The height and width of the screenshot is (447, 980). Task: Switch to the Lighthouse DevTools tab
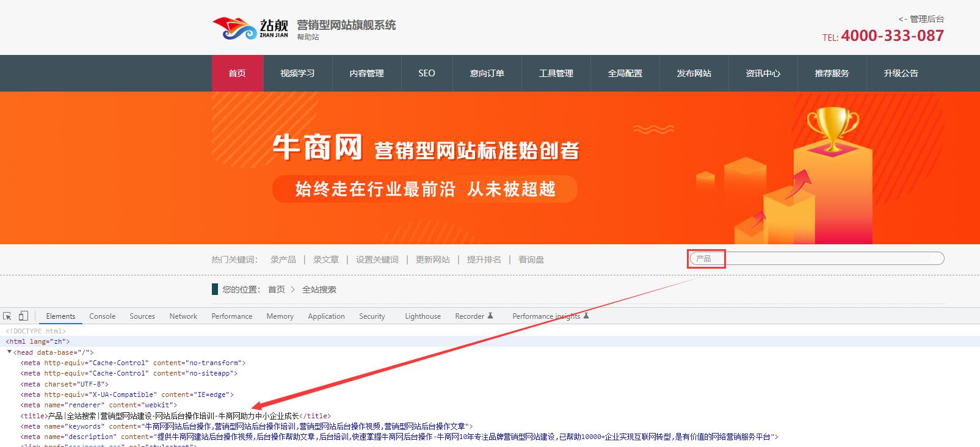tap(423, 316)
